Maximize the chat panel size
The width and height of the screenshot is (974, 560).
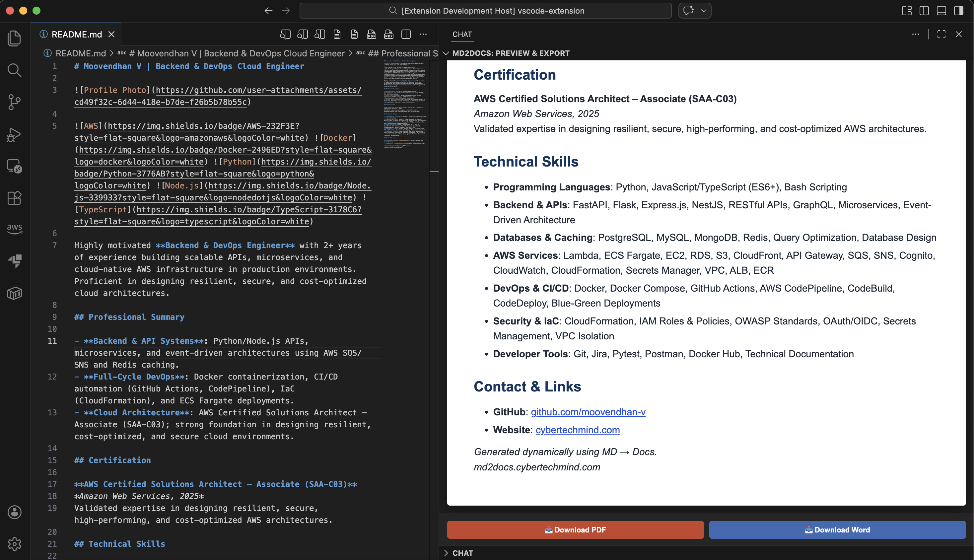[941, 34]
